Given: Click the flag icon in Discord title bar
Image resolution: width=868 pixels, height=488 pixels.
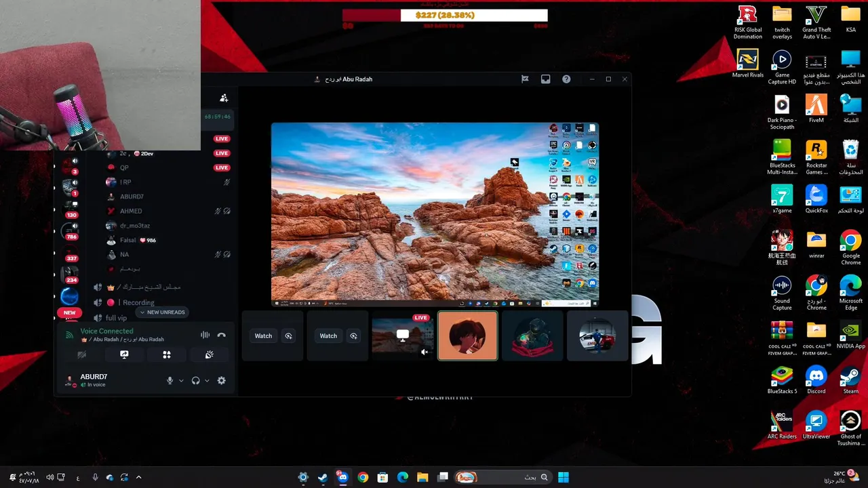Looking at the screenshot, I should 524,79.
